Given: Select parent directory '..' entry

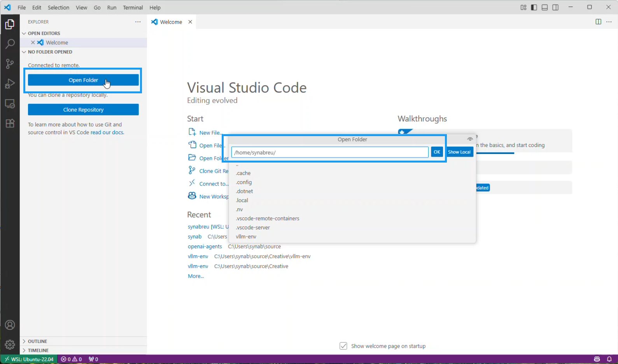Looking at the screenshot, I should [x=352, y=165].
